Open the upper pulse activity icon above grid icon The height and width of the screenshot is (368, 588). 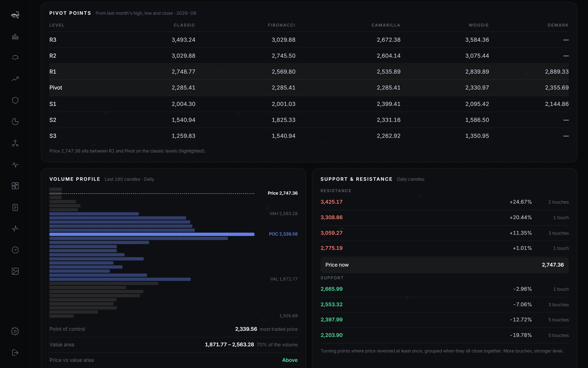pos(15,165)
